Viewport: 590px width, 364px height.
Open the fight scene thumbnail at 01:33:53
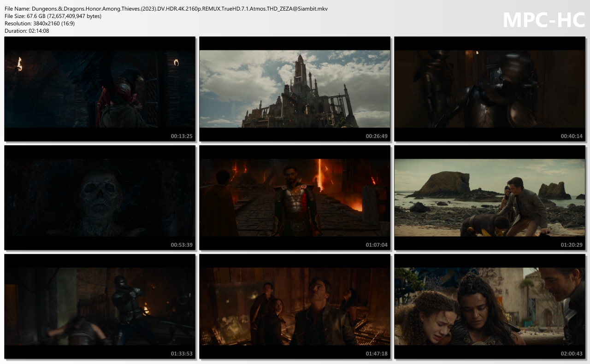click(x=100, y=306)
